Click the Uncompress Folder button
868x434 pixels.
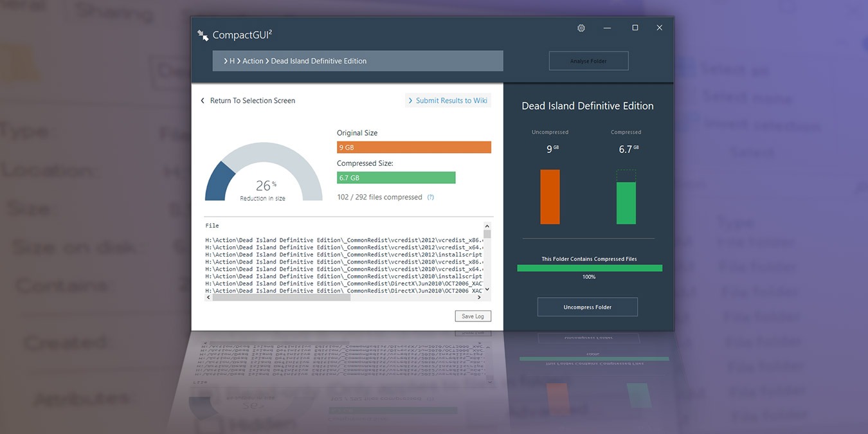point(587,307)
